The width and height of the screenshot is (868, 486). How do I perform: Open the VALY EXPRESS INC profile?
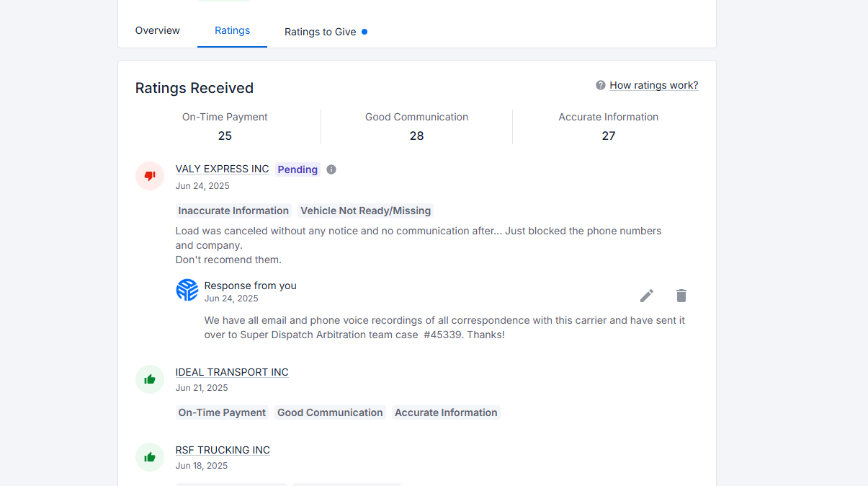pos(222,169)
